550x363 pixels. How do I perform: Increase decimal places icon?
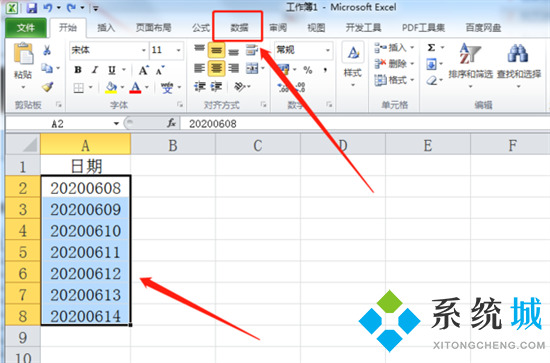[x=283, y=87]
